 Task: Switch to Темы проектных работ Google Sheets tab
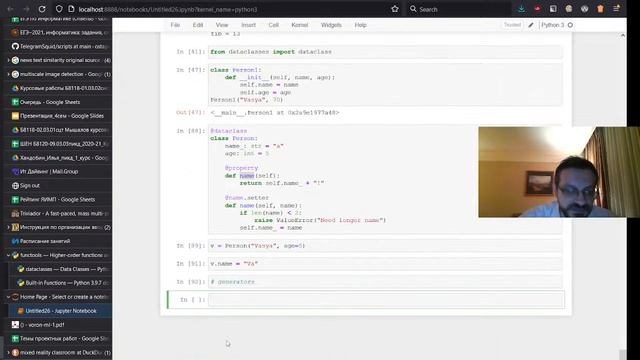[60, 339]
